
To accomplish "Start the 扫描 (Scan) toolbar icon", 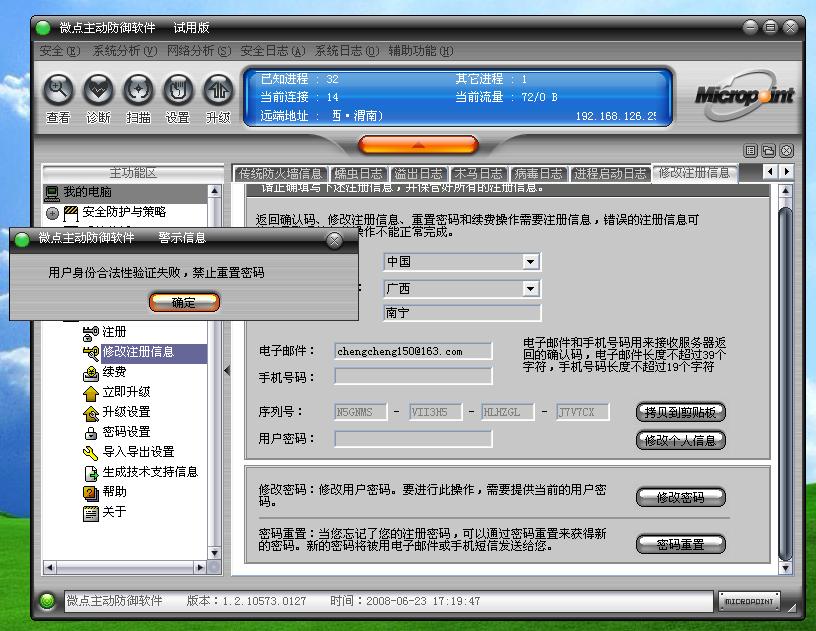I will (x=138, y=91).
